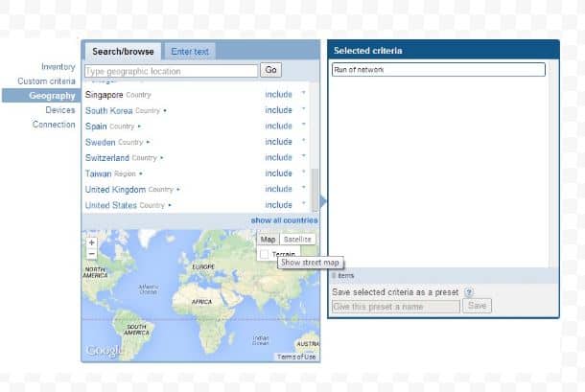Open the dropdown arrow beside Singapore's include
This screenshot has width=585, height=392.
coord(303,93)
